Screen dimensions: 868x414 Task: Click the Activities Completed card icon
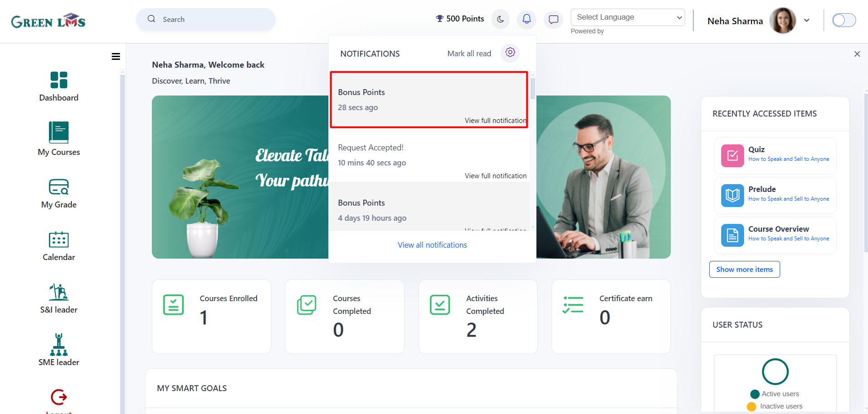pos(440,305)
